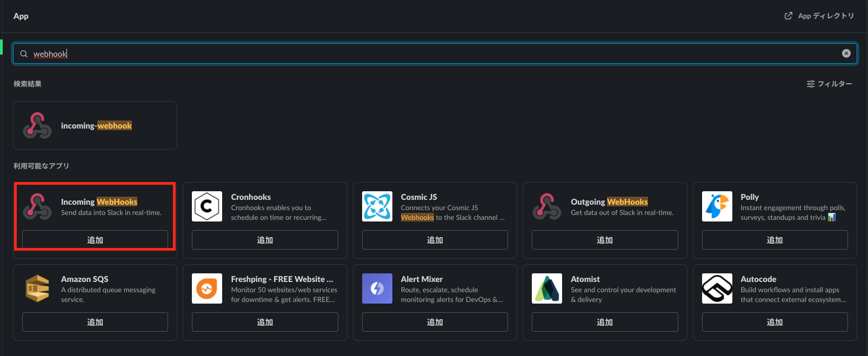Screen dimensions: 868x356
Task: Open the Amazon SQS title
Action: coord(85,279)
